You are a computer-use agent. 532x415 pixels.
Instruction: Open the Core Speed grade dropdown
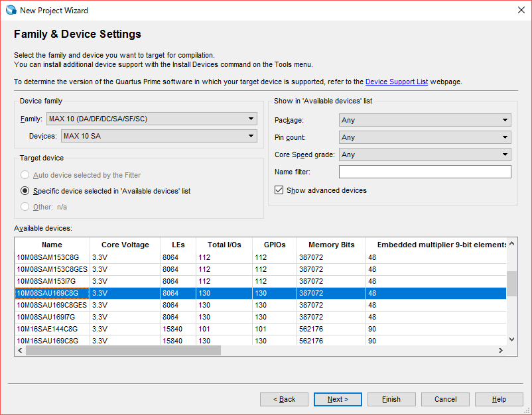[x=425, y=154]
